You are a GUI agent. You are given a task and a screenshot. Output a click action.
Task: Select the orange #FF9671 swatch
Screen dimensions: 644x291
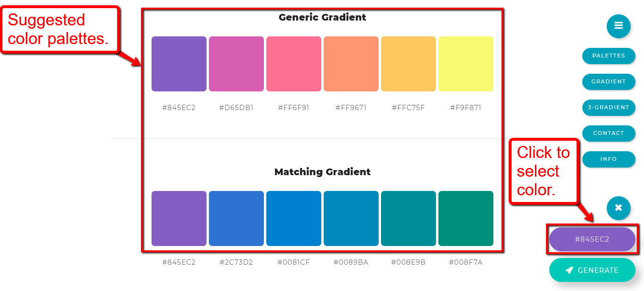pyautogui.click(x=351, y=64)
